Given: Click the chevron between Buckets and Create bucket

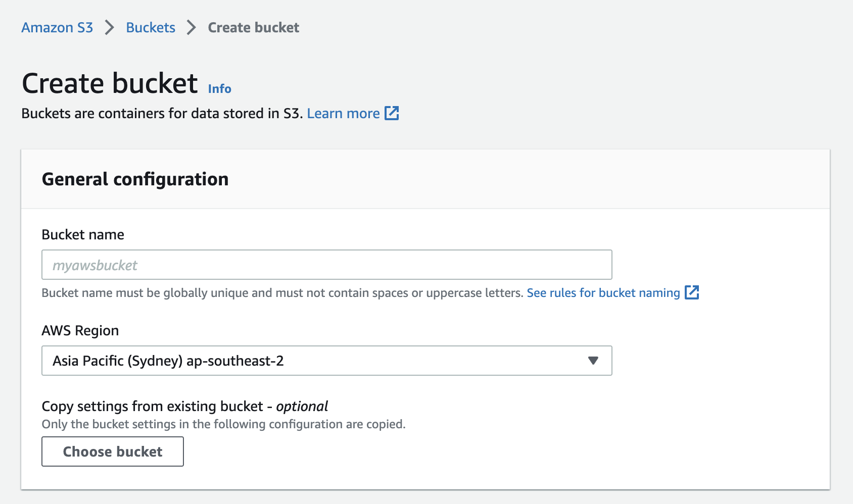Looking at the screenshot, I should click(192, 27).
